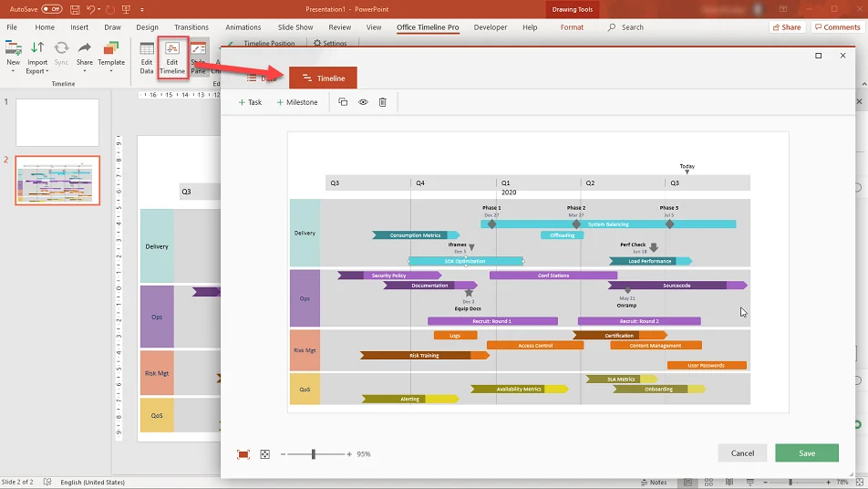Click the dialog zoom slider handle

point(314,453)
